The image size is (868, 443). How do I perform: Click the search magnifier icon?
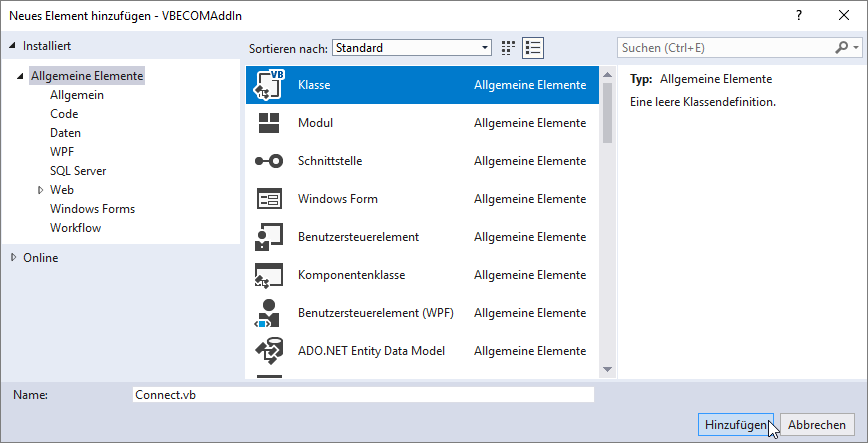coord(841,48)
